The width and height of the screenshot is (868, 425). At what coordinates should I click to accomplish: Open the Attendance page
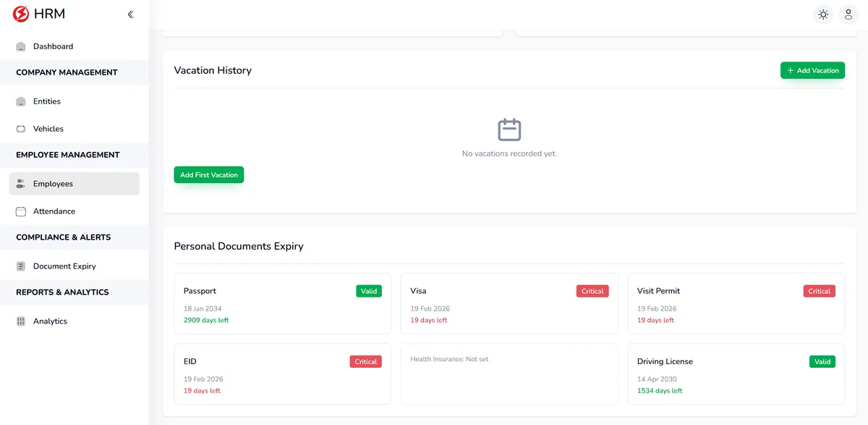point(75,211)
